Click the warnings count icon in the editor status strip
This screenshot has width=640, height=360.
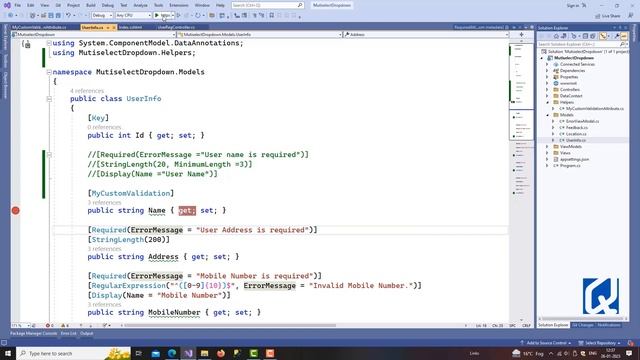(64, 325)
